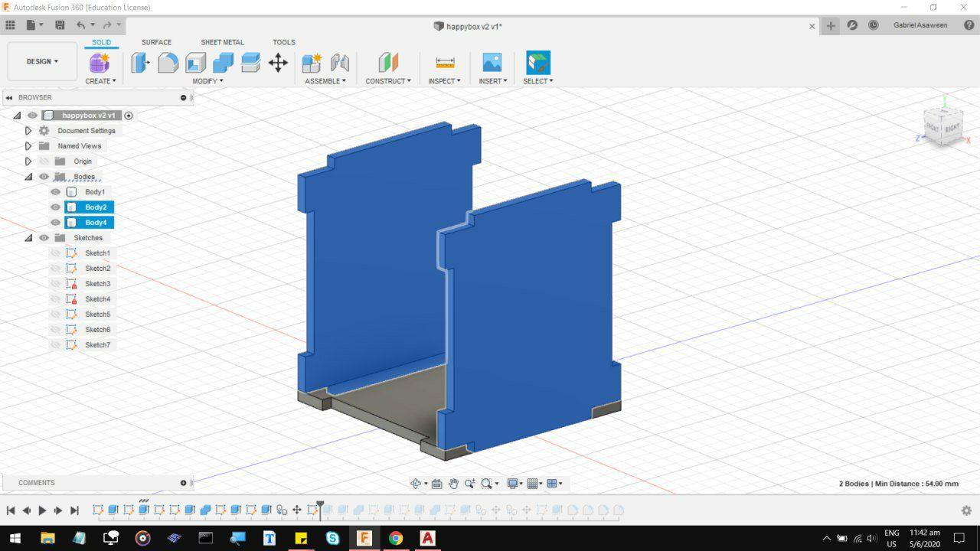Select the Combine tool
Viewport: 980px width, 551px height.
point(223,63)
